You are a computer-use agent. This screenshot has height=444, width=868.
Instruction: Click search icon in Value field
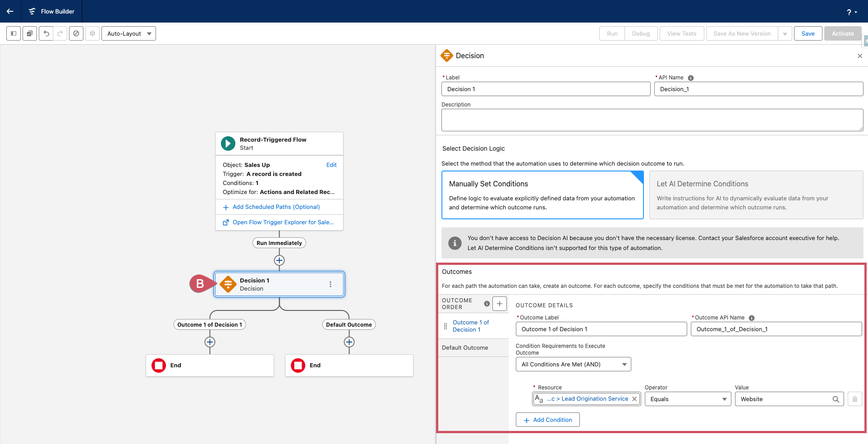pos(836,399)
